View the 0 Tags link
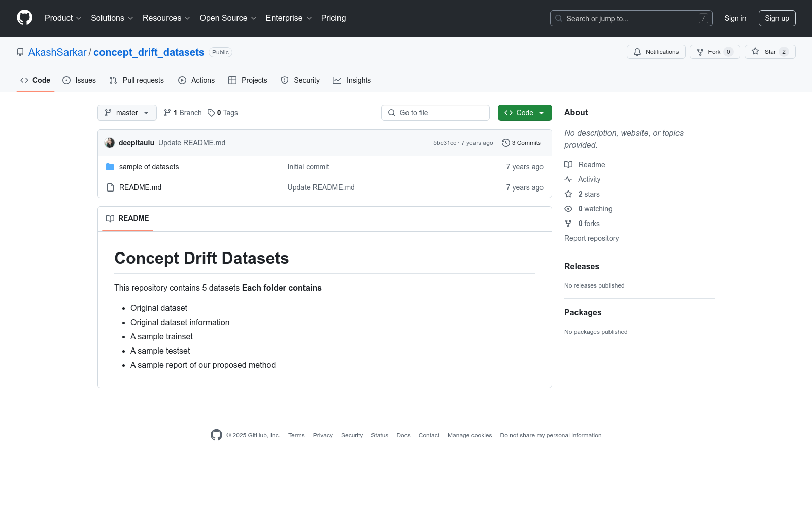812x508 pixels. point(223,113)
